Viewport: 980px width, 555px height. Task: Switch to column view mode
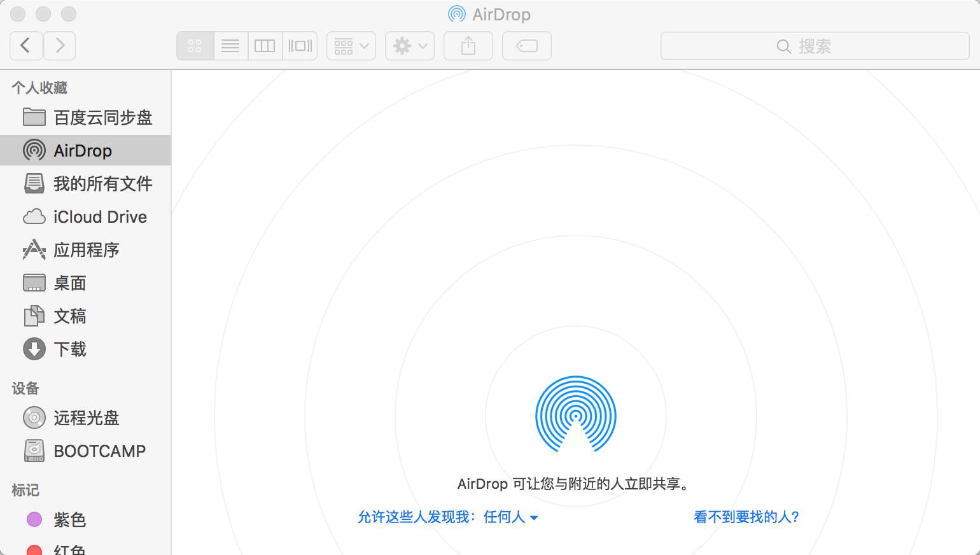pyautogui.click(x=265, y=46)
